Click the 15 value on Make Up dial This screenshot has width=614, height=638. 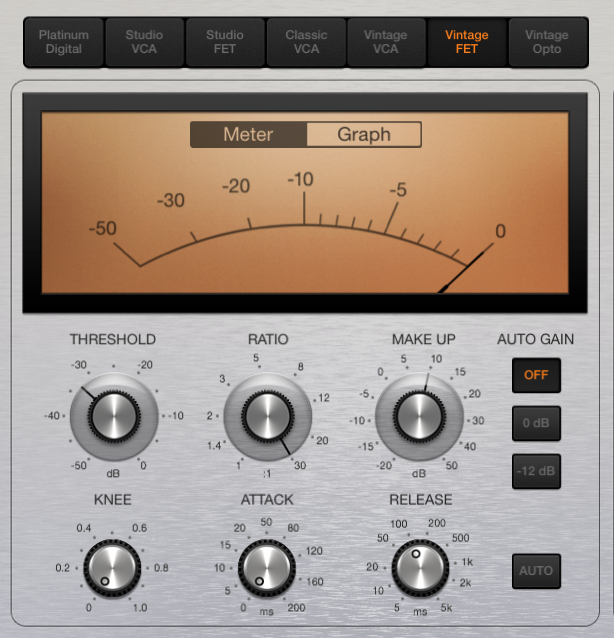click(x=460, y=372)
